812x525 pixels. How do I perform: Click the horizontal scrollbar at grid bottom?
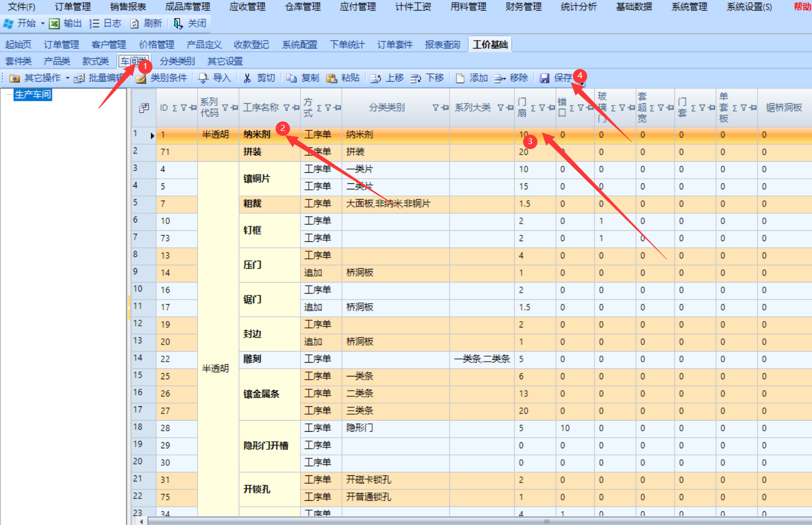coord(475,521)
